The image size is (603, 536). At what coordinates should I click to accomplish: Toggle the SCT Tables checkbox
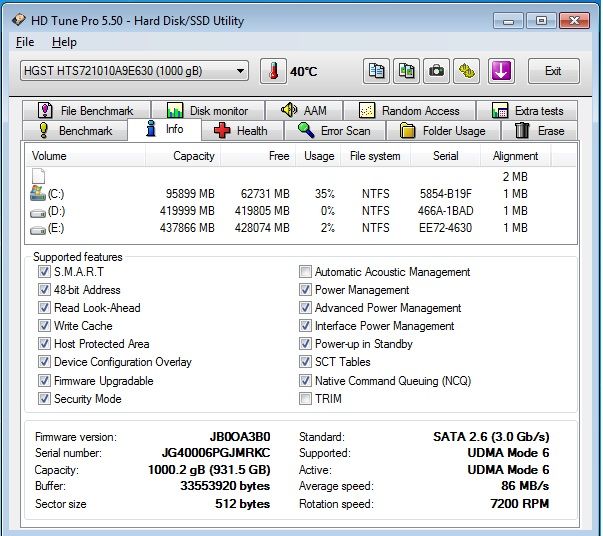coord(305,361)
